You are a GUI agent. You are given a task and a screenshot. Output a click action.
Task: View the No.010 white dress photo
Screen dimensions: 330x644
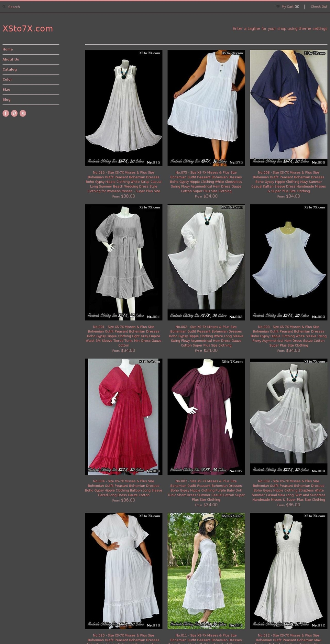[x=124, y=571]
